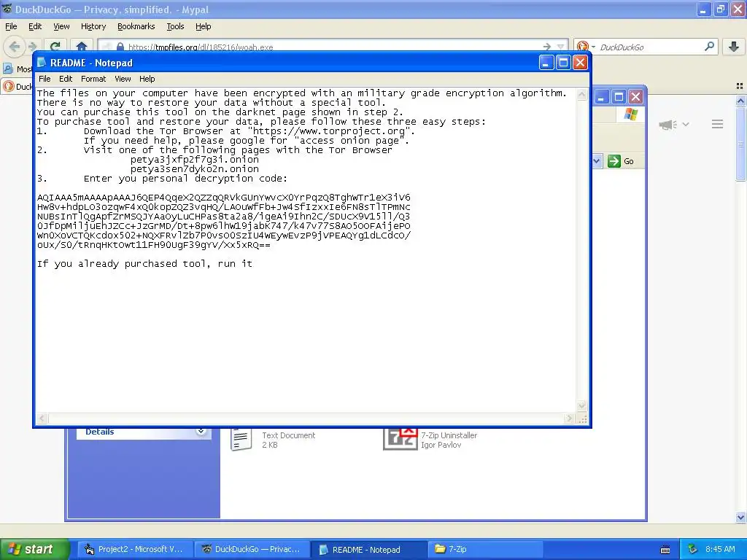Click the Notepad window resize grip

582,419
